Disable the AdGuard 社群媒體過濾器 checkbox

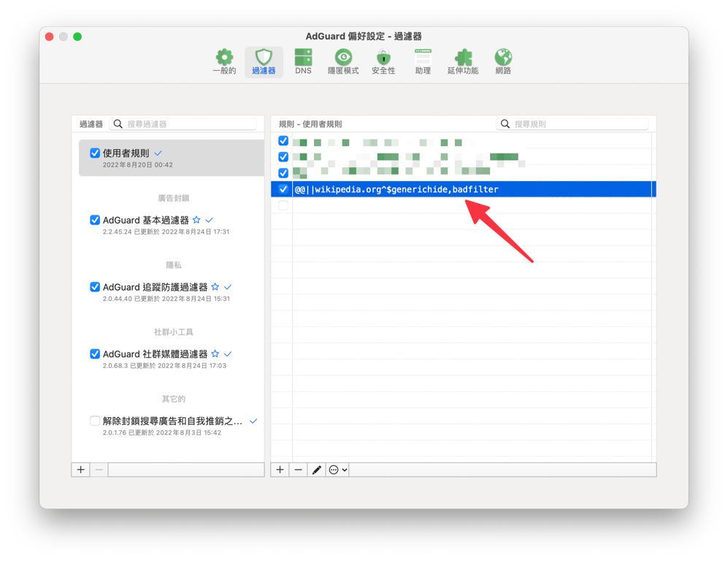(95, 354)
